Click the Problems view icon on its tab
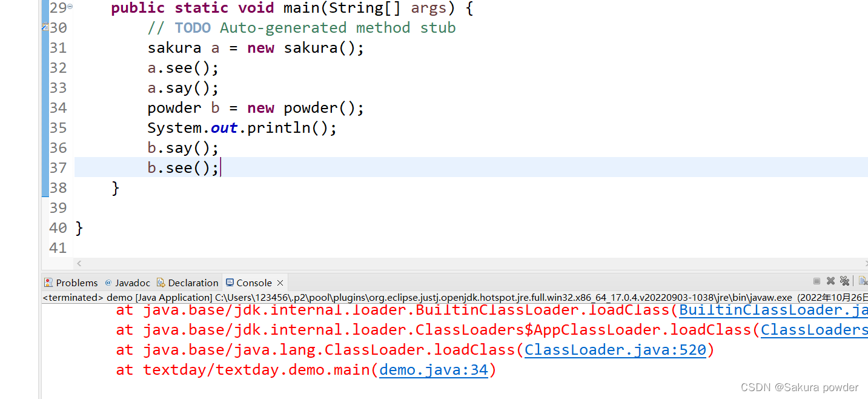 point(48,282)
